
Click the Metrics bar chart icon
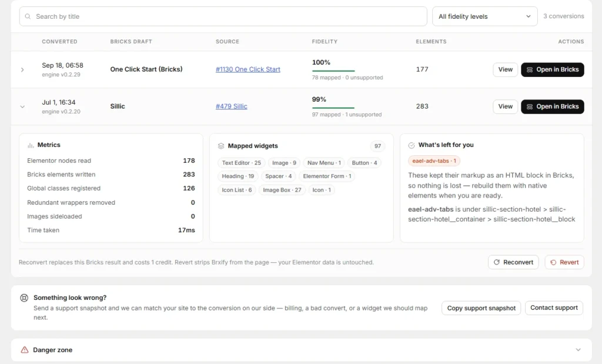(31, 145)
